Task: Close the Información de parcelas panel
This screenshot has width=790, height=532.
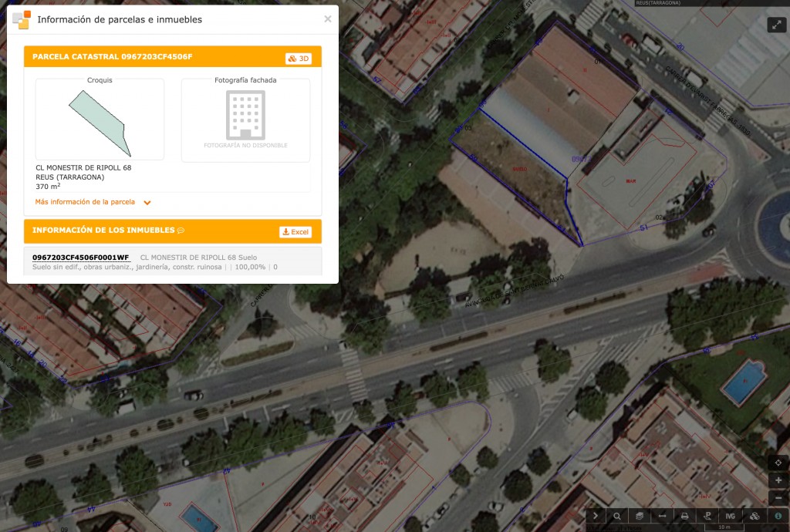Action: point(327,20)
